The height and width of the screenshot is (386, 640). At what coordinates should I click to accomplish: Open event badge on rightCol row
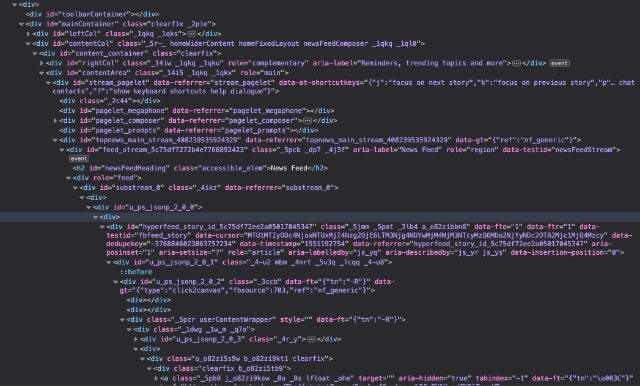point(559,63)
